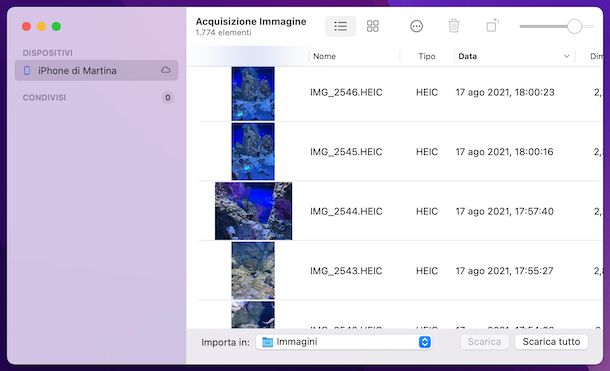Select file name IMG_2543.HEIC

click(x=346, y=271)
